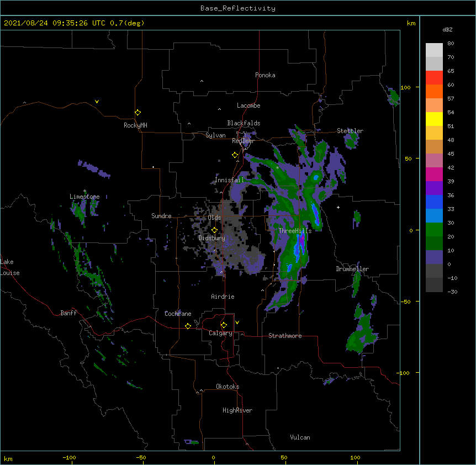Image resolution: width=476 pixels, height=465 pixels.
Task: Click the Sundre label
Action: pos(161,216)
